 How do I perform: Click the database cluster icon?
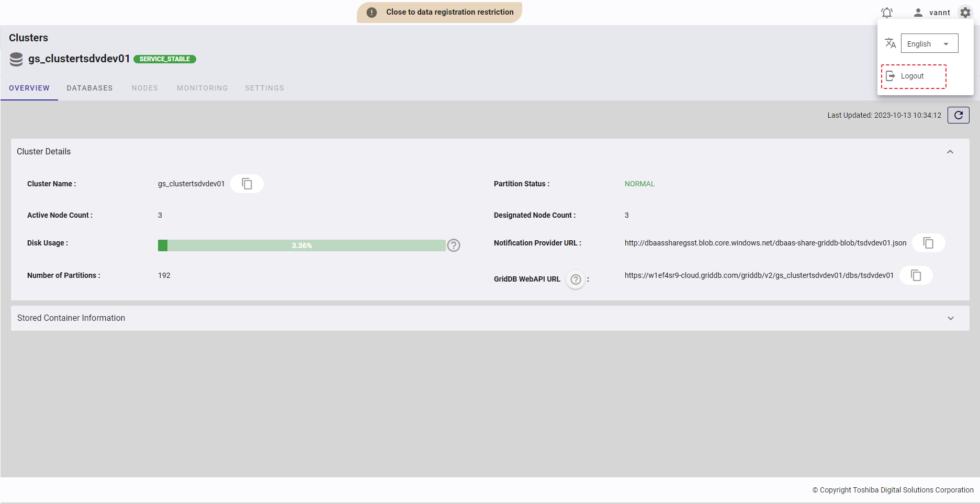coord(16,59)
